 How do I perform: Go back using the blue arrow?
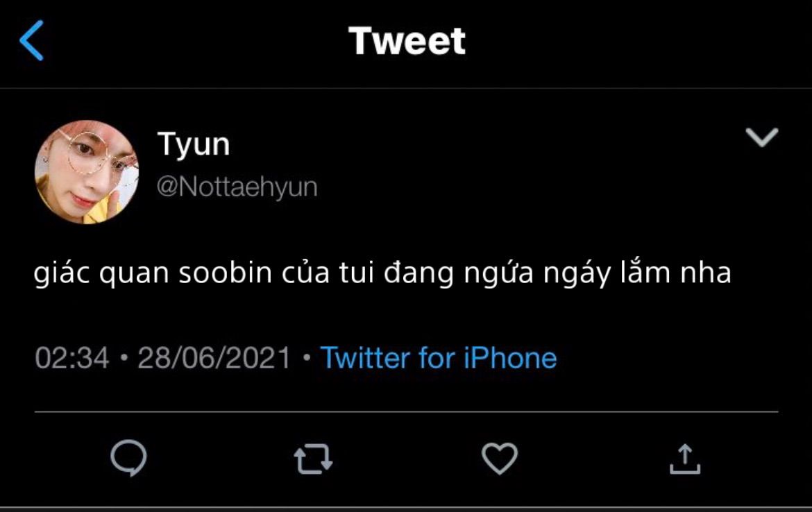(32, 41)
